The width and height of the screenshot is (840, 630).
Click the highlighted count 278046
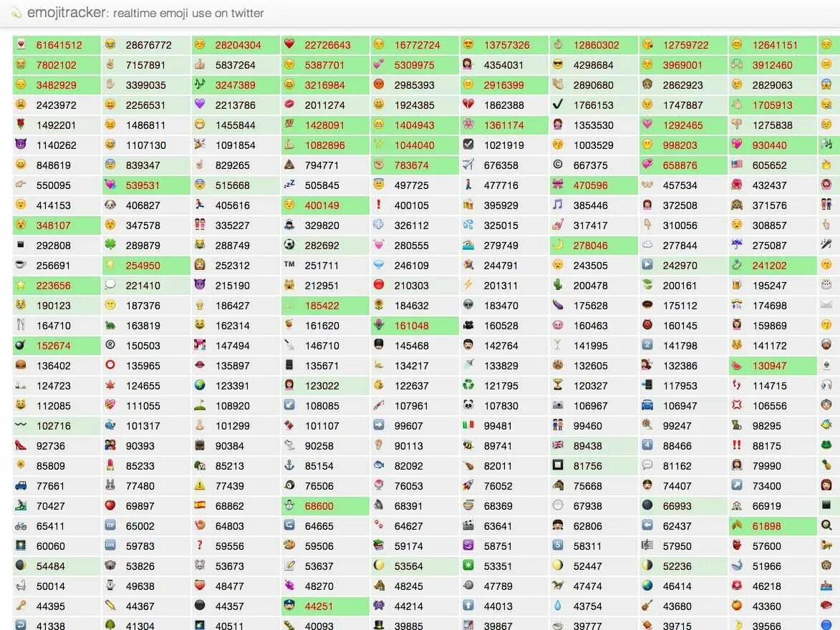590,246
